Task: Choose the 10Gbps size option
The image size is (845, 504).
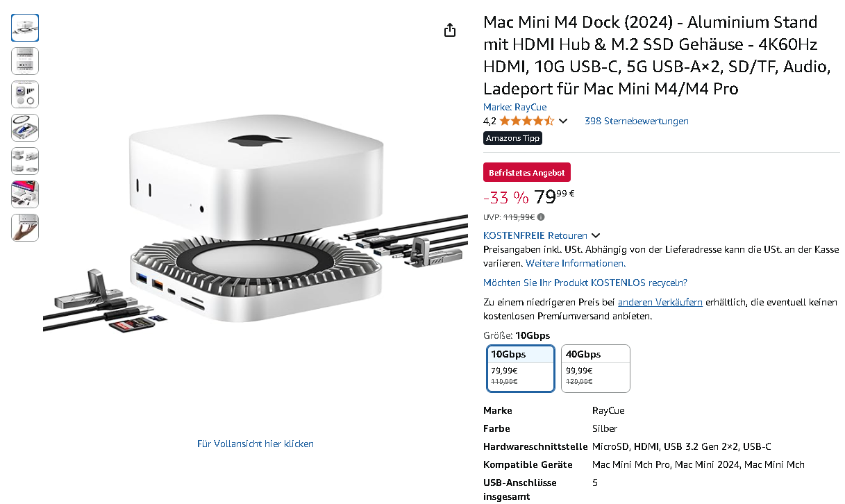Action: tap(521, 369)
